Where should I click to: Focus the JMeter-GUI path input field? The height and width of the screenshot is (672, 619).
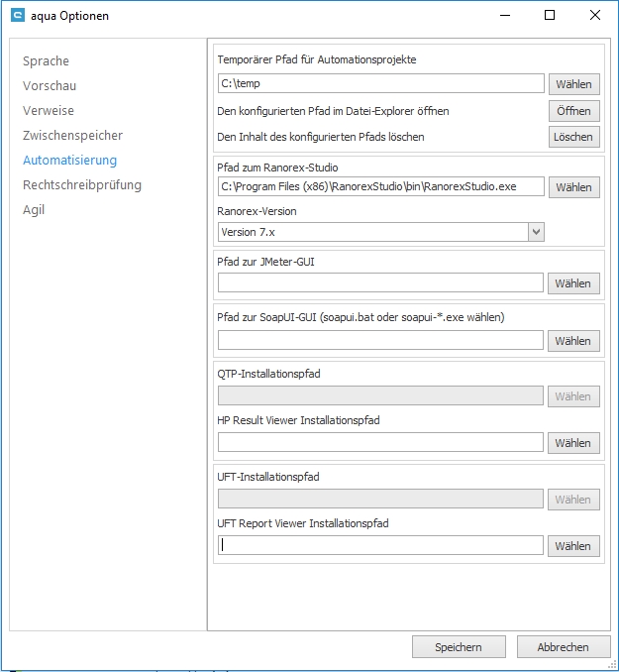tap(380, 283)
